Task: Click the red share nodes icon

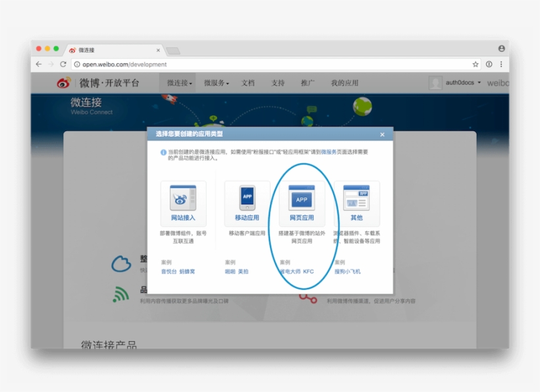Action: point(309,298)
